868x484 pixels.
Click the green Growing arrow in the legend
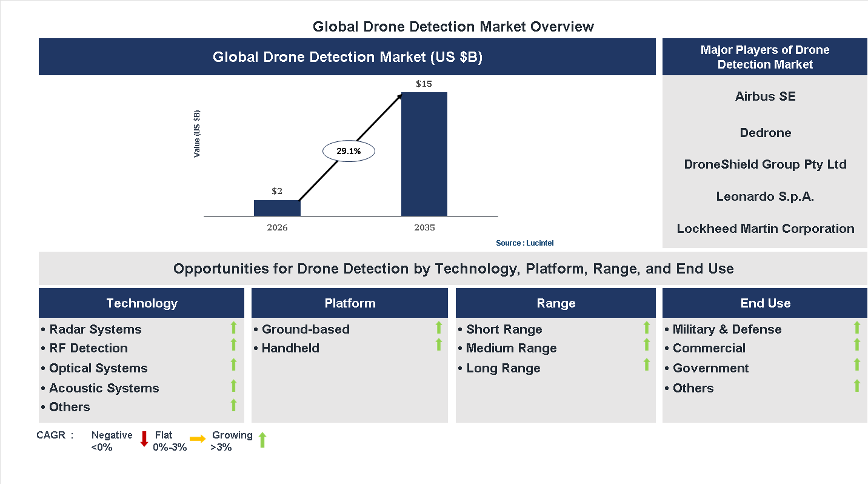coord(262,440)
